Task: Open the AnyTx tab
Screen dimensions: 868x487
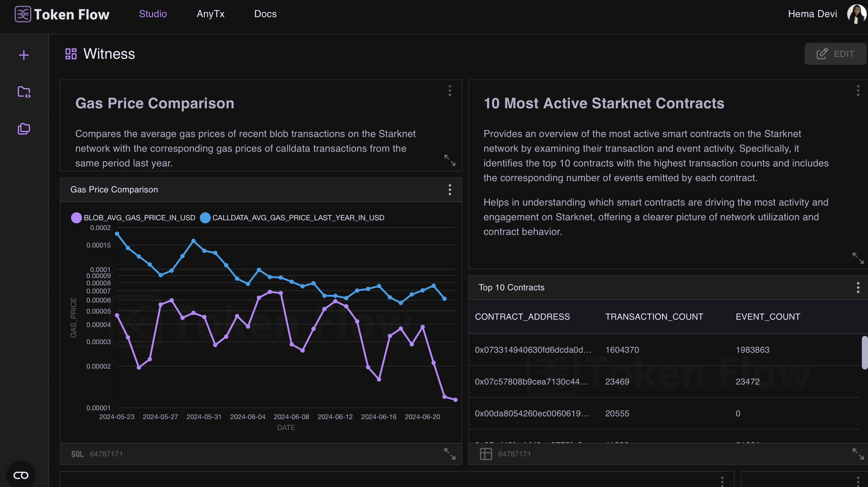Action: click(211, 14)
